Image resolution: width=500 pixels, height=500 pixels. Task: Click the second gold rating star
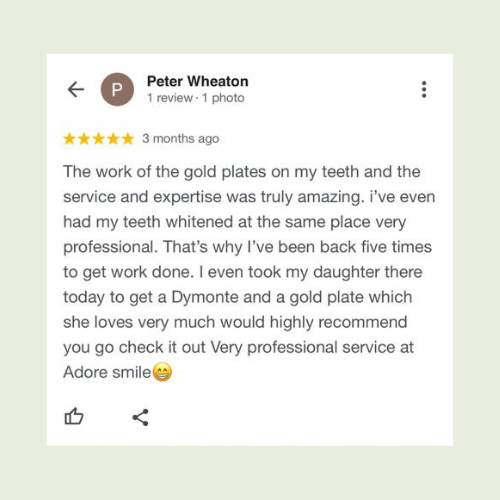click(84, 139)
